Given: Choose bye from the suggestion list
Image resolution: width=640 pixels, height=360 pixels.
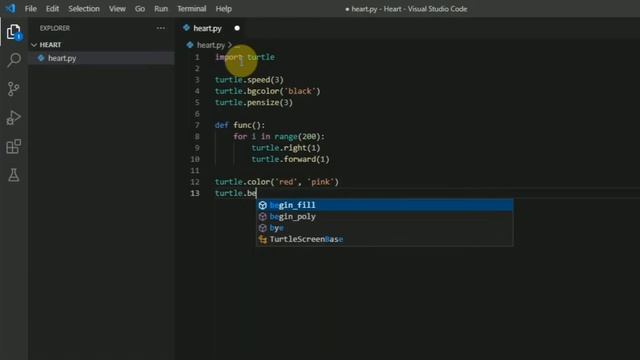Looking at the screenshot, I should (x=384, y=228).
